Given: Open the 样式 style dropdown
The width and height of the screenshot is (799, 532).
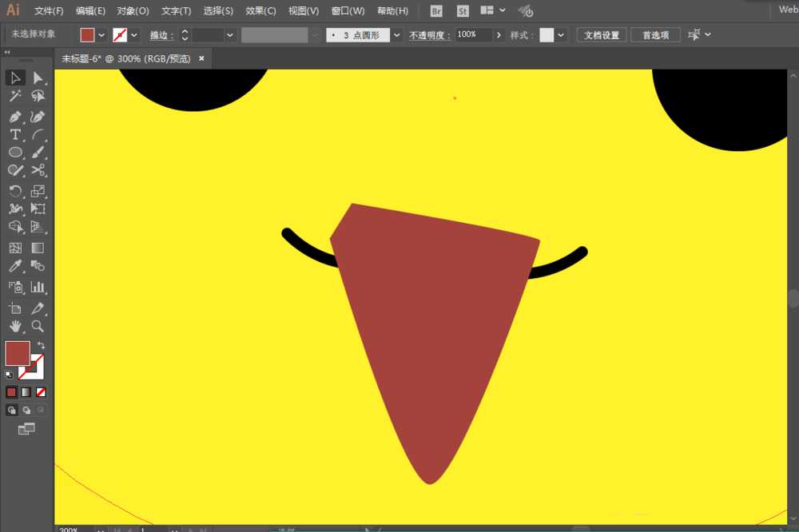Looking at the screenshot, I should 561,35.
